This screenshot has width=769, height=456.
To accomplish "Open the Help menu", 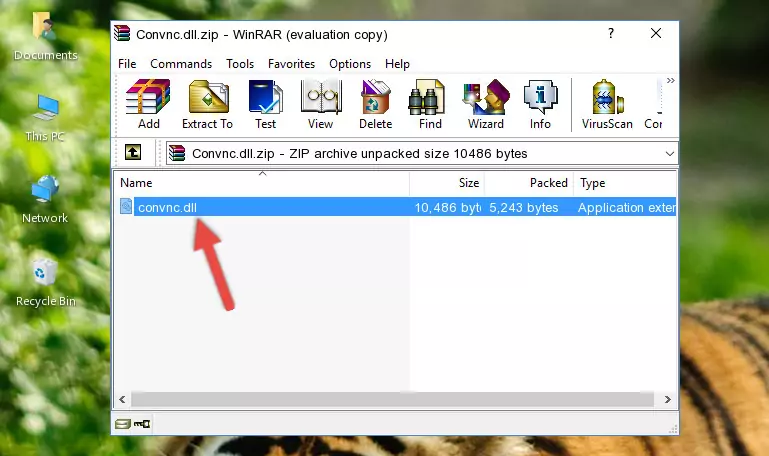I will click(x=397, y=64).
